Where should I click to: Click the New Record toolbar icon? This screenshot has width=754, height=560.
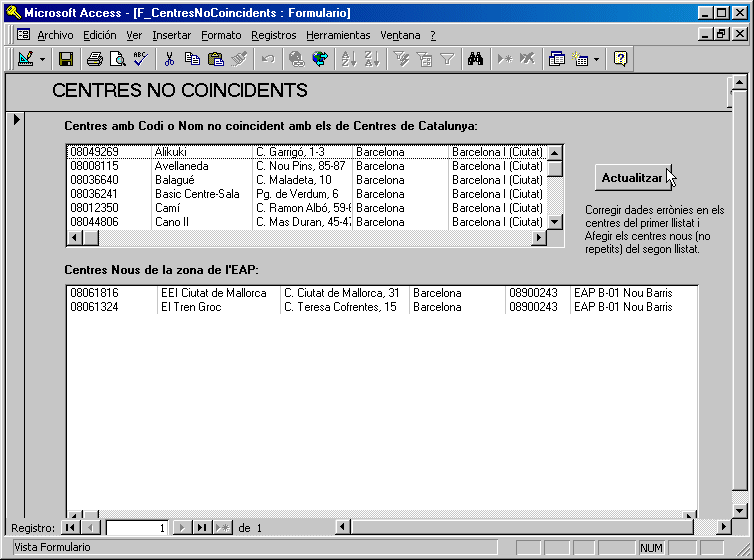point(504,59)
